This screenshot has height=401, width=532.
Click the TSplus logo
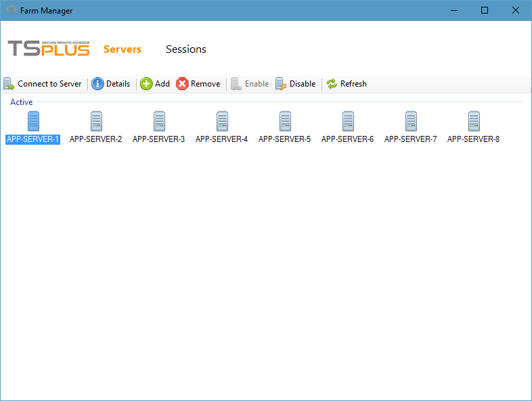49,49
